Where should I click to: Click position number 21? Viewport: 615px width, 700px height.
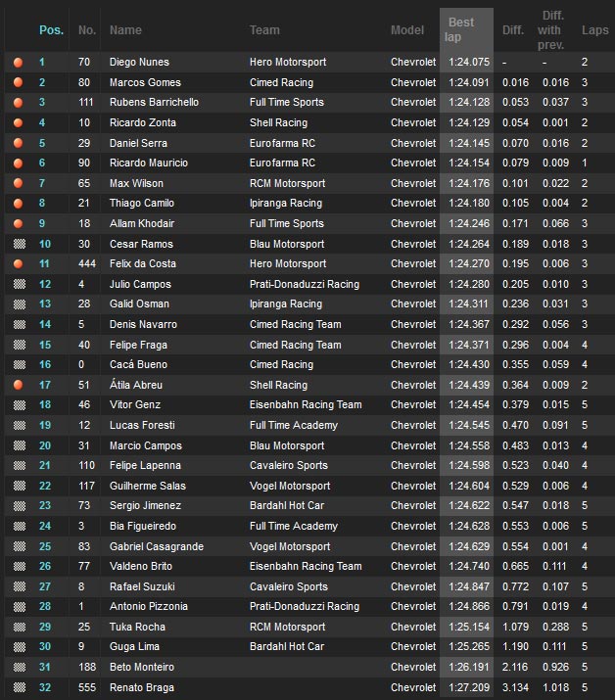[x=45, y=466]
